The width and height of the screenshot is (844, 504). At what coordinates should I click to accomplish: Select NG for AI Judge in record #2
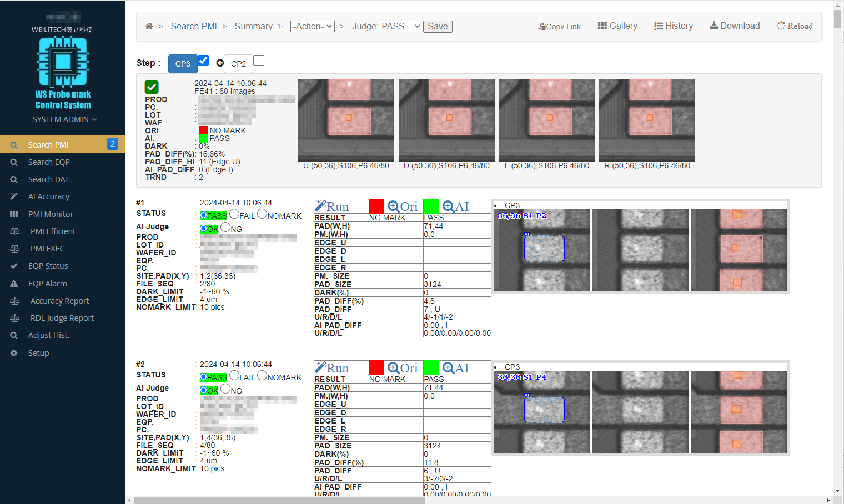tap(225, 389)
